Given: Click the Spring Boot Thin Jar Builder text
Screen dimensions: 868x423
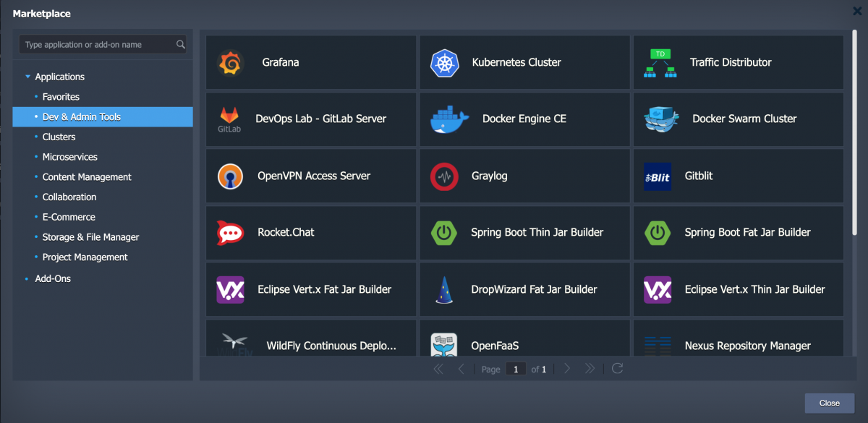Looking at the screenshot, I should (537, 233).
